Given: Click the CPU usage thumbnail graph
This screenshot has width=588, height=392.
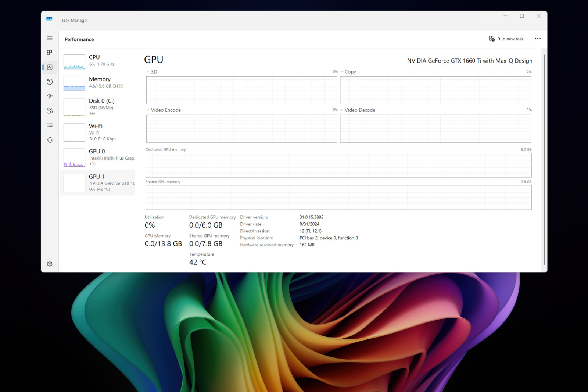Looking at the screenshot, I should point(74,62).
